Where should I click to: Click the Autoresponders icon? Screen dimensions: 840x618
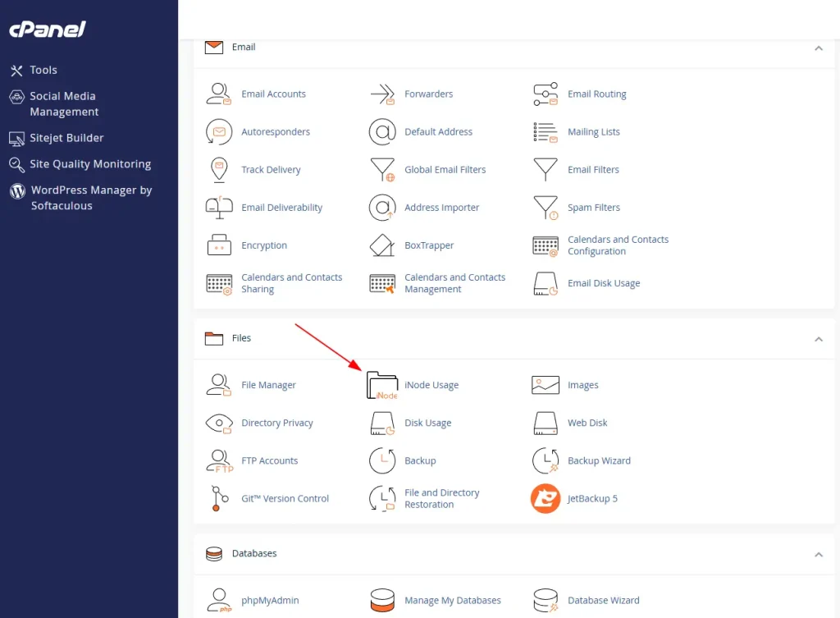pyautogui.click(x=218, y=132)
